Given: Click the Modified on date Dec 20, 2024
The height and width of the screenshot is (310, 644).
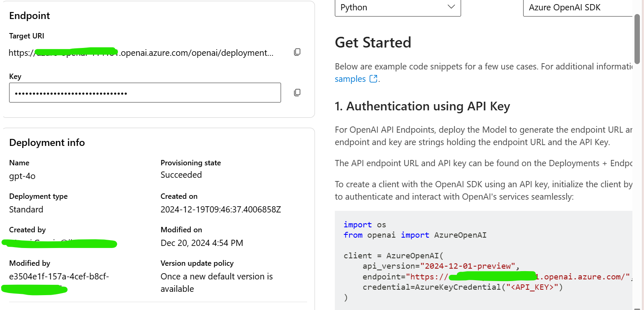Looking at the screenshot, I should tap(202, 243).
